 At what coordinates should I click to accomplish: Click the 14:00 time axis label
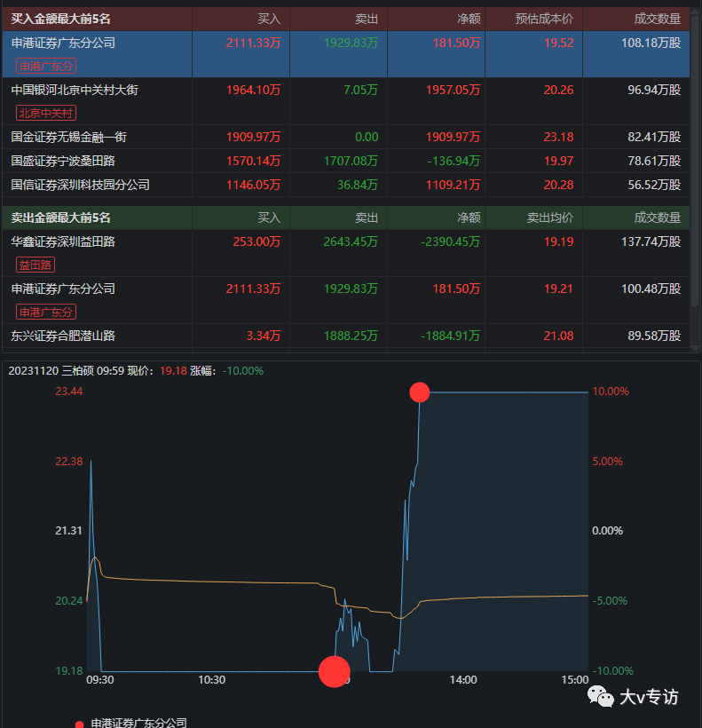pos(463,680)
